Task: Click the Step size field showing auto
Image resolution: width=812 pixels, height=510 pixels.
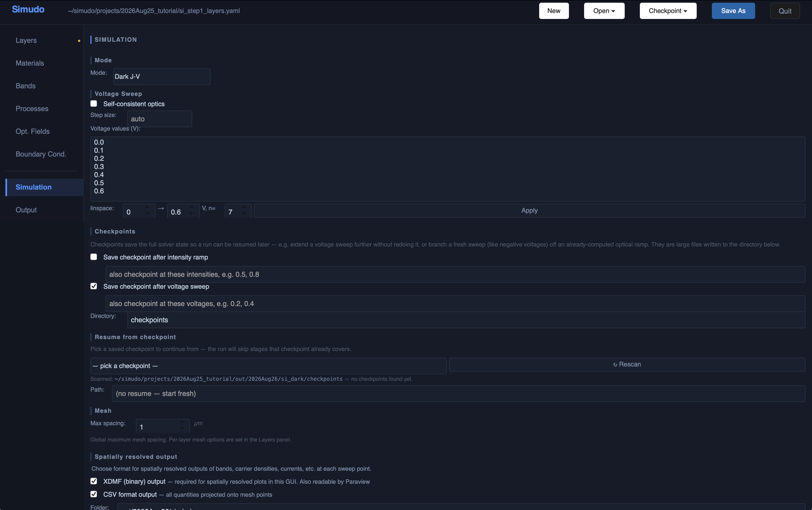Action: coord(159,119)
